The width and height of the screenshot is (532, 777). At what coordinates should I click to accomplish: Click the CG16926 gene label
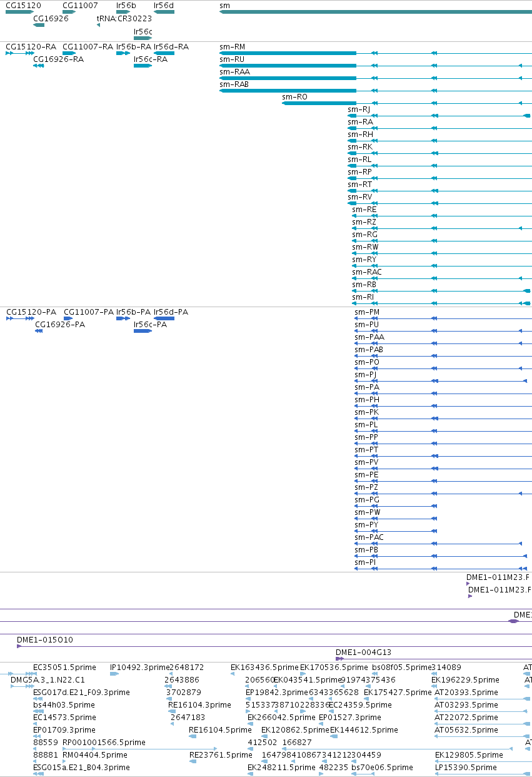[x=51, y=18]
